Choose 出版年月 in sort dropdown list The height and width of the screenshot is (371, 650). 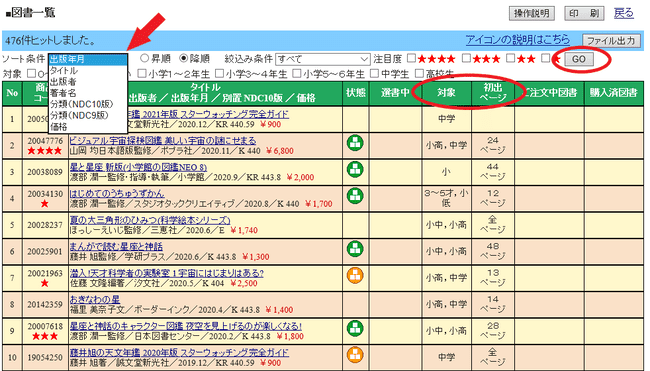click(x=87, y=59)
